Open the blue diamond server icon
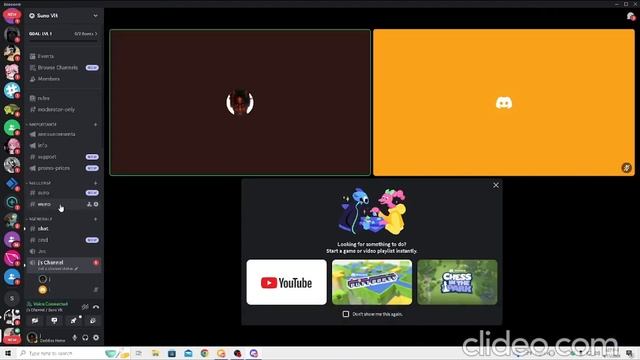The image size is (640, 360). point(12,184)
